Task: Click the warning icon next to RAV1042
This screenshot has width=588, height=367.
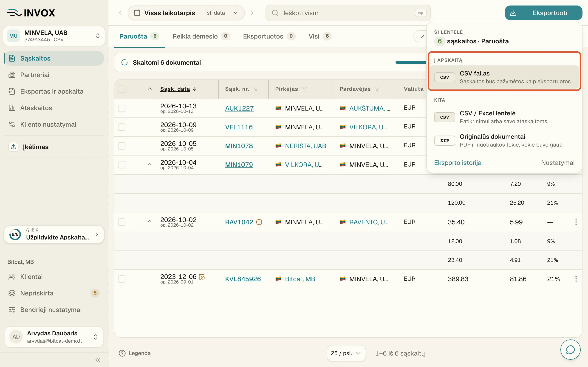Action: click(259, 222)
